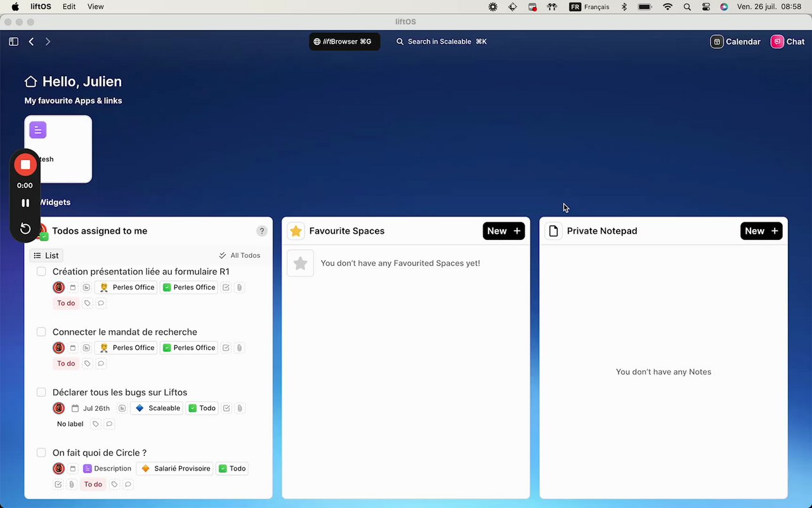Open green Perles Office list dropdown on Création présentation todo
This screenshot has width=812, height=508.
[x=189, y=288]
